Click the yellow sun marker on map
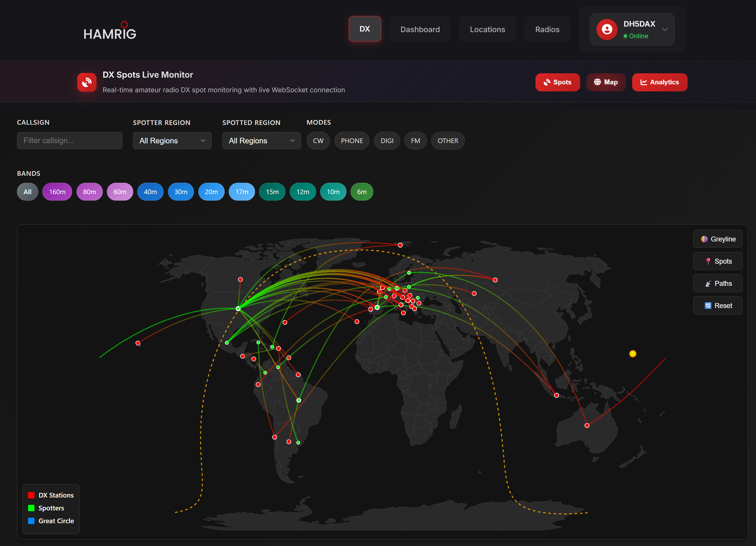 tap(633, 354)
